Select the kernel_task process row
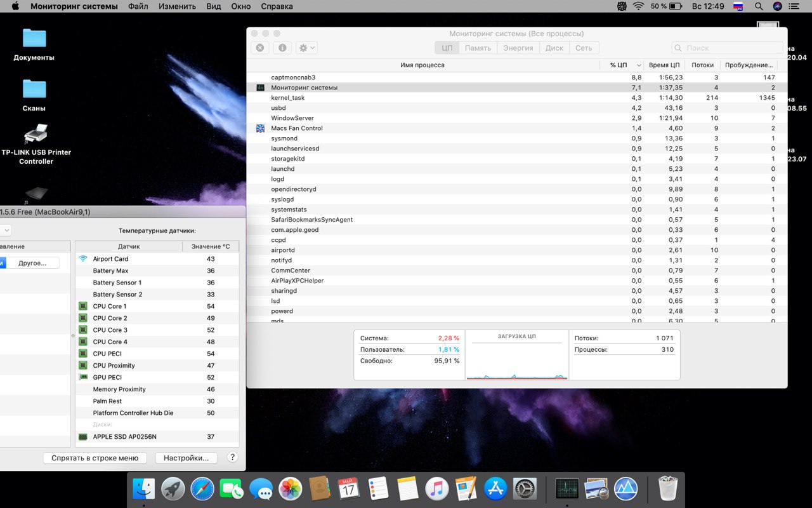 [516, 98]
